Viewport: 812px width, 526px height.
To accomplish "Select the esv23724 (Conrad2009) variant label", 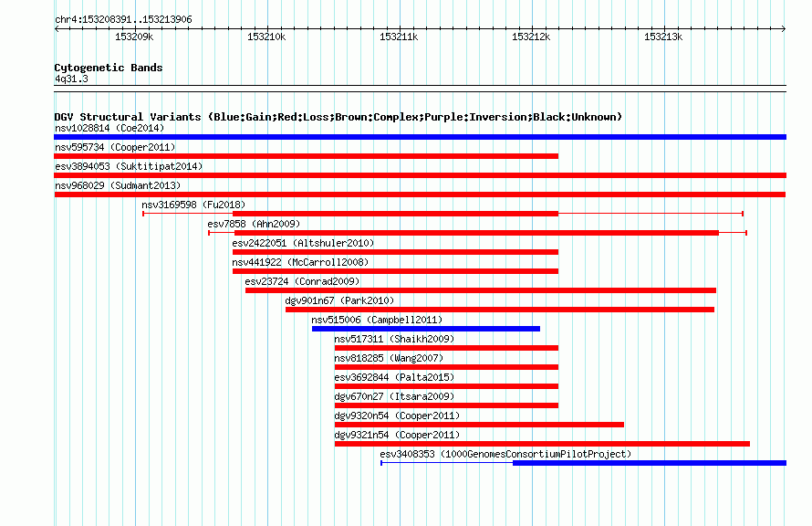I will (x=302, y=281).
